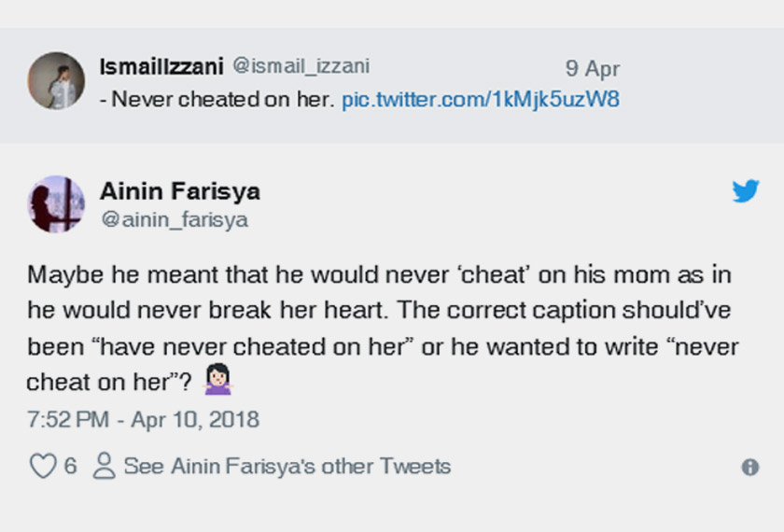
Task: Click the 9 Apr date of quoted tweet
Action: click(592, 68)
